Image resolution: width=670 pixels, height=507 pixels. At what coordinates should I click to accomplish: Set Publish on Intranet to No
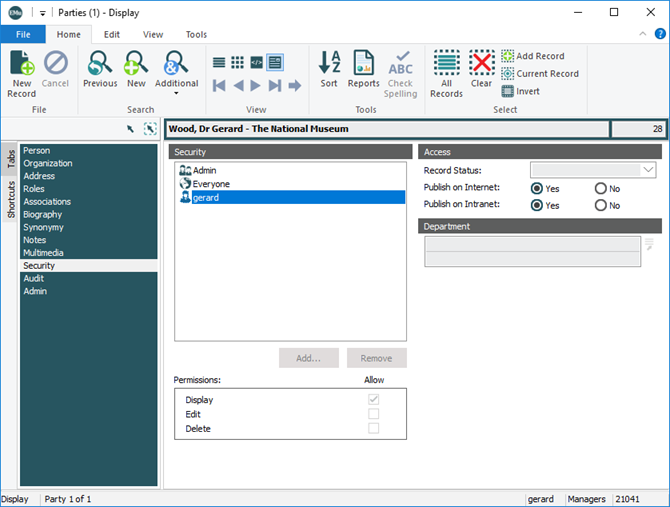click(600, 205)
